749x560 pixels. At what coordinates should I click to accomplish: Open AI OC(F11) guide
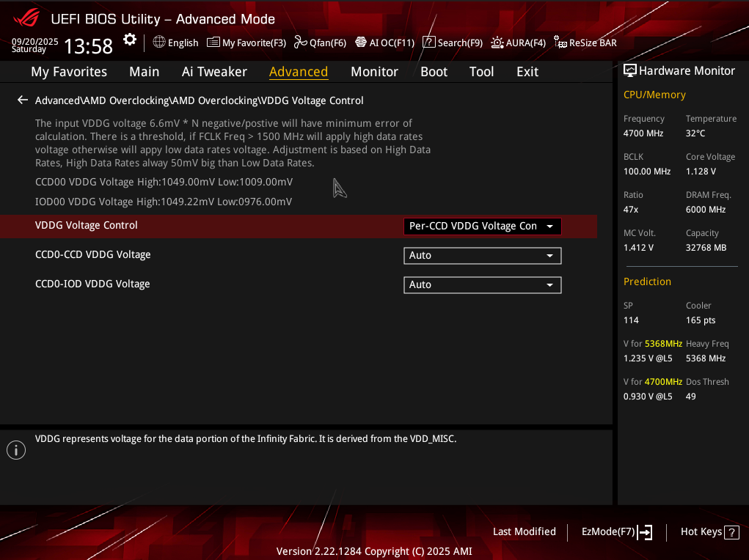pyautogui.click(x=384, y=43)
